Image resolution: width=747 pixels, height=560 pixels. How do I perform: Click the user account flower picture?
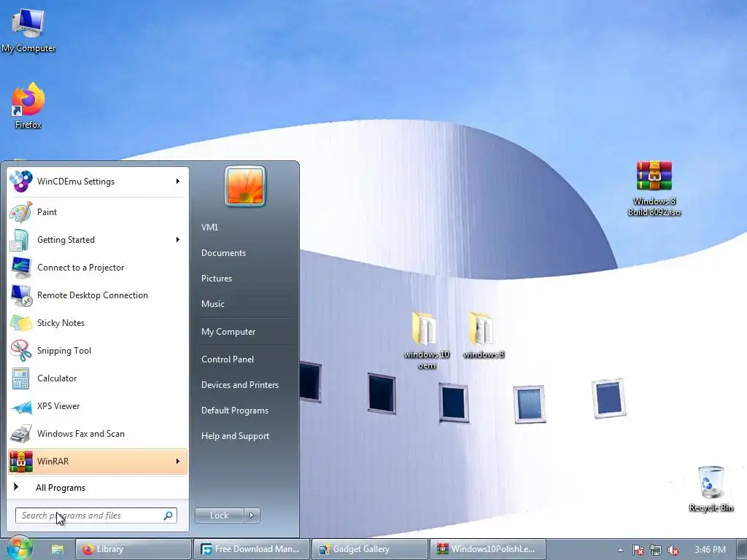coord(245,186)
